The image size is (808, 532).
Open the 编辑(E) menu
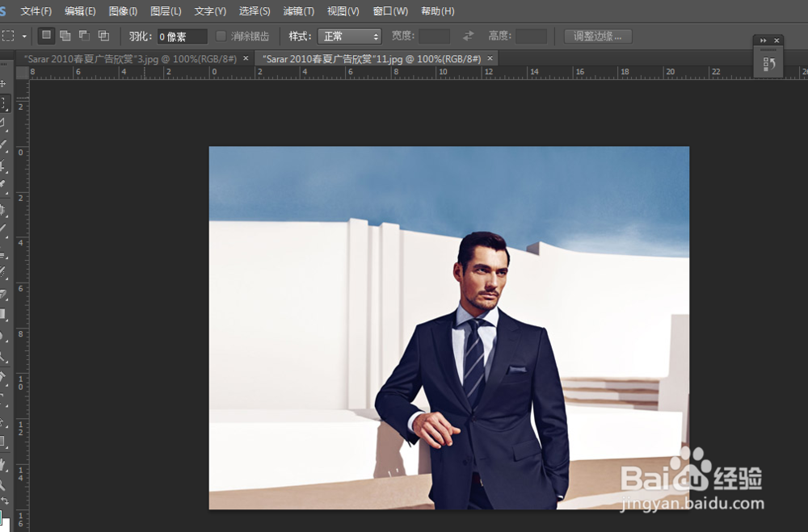pos(80,10)
